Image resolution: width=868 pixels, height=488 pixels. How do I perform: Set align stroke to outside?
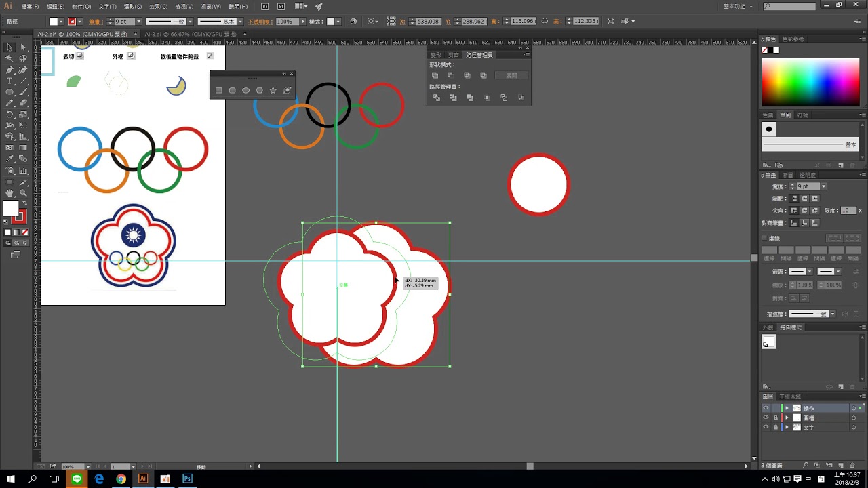click(x=813, y=223)
